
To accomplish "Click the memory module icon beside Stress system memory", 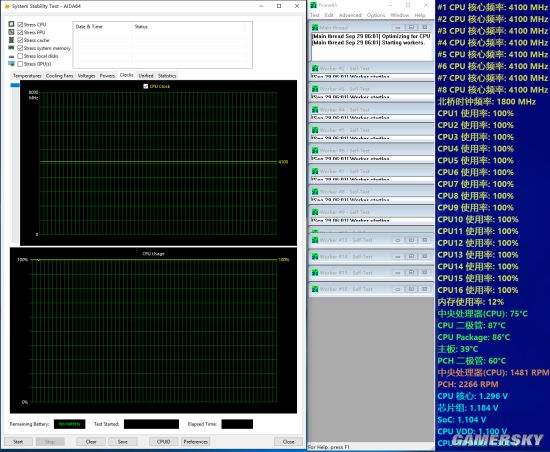I will point(11,48).
